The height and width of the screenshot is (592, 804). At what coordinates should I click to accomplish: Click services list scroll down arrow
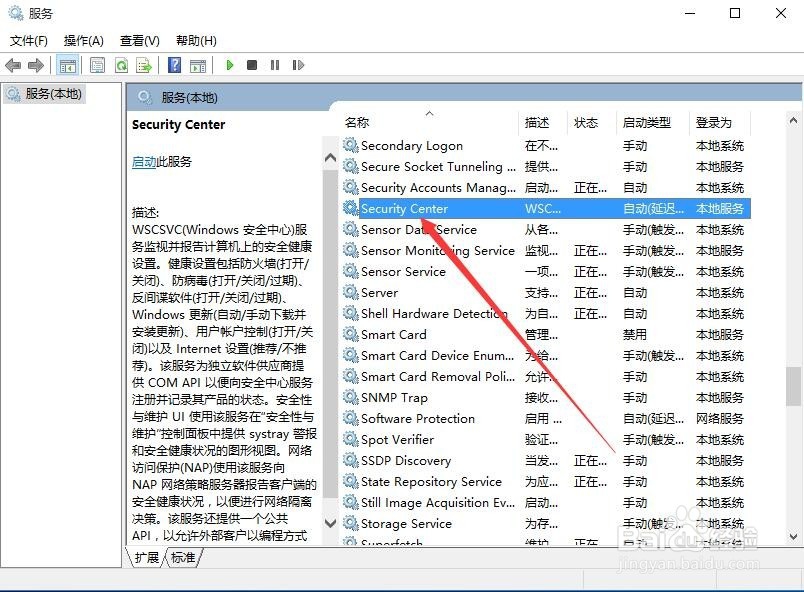793,537
